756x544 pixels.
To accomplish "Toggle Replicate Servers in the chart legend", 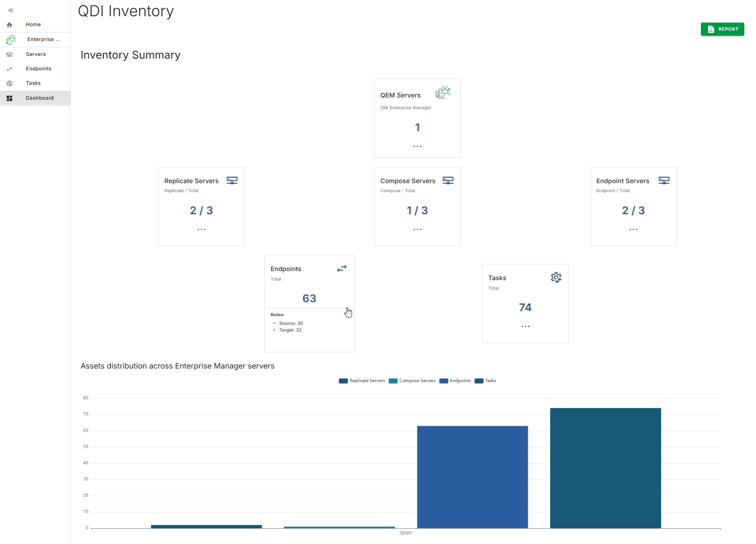I will (362, 381).
